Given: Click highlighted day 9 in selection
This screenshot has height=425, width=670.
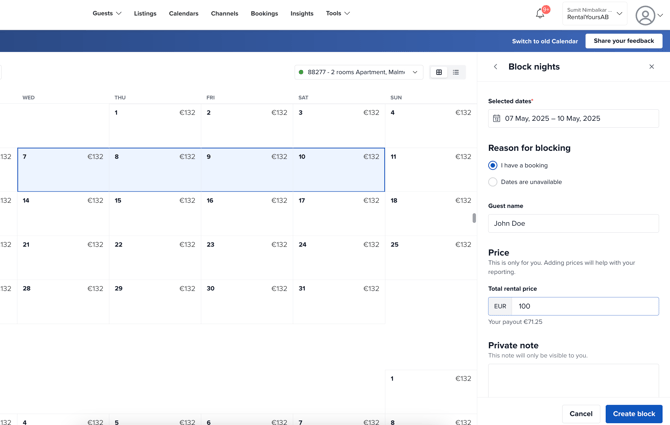Looking at the screenshot, I should pos(247,170).
